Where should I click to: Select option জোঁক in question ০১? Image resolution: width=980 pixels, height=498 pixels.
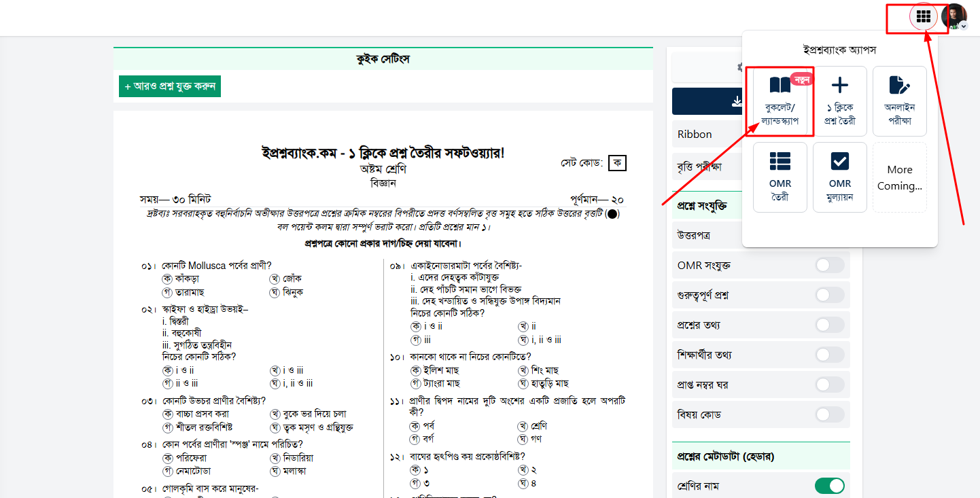(286, 279)
